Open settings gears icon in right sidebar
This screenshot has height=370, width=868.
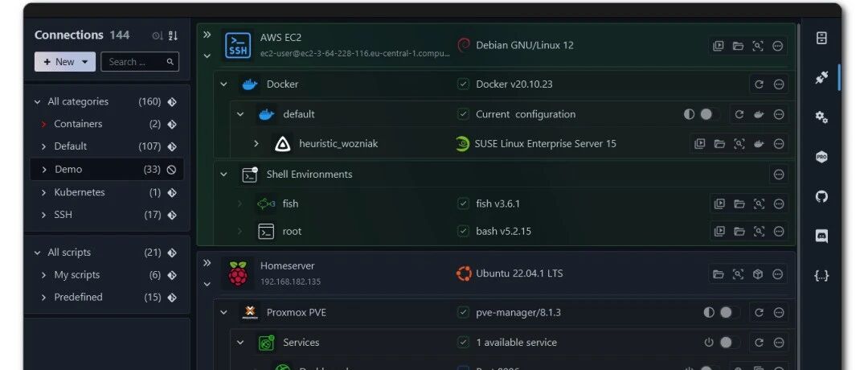[x=821, y=117]
